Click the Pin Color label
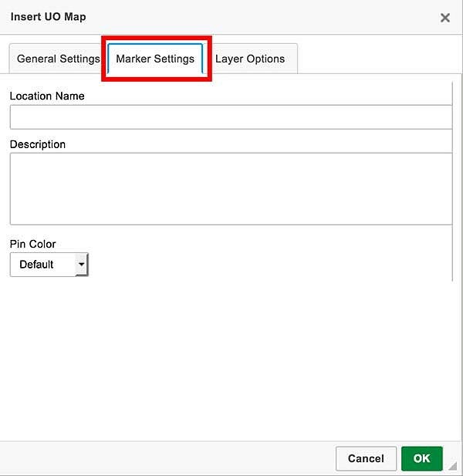This screenshot has height=476, width=463. coord(32,244)
